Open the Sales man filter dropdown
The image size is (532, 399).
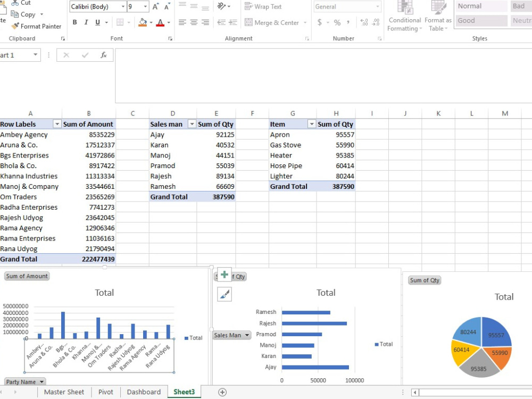point(192,124)
